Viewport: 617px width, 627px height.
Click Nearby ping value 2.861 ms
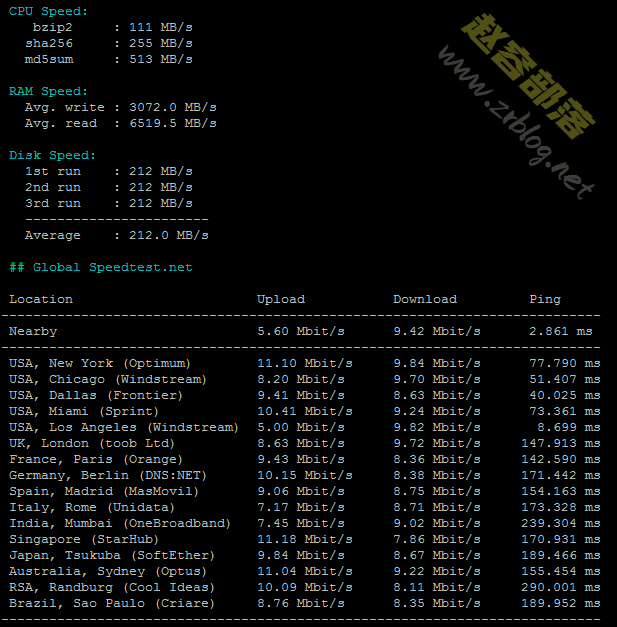pos(561,331)
